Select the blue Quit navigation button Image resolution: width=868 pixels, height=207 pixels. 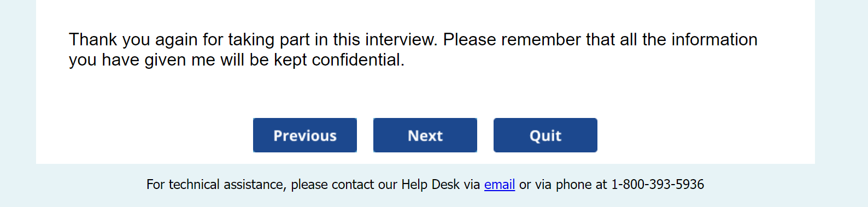[546, 135]
